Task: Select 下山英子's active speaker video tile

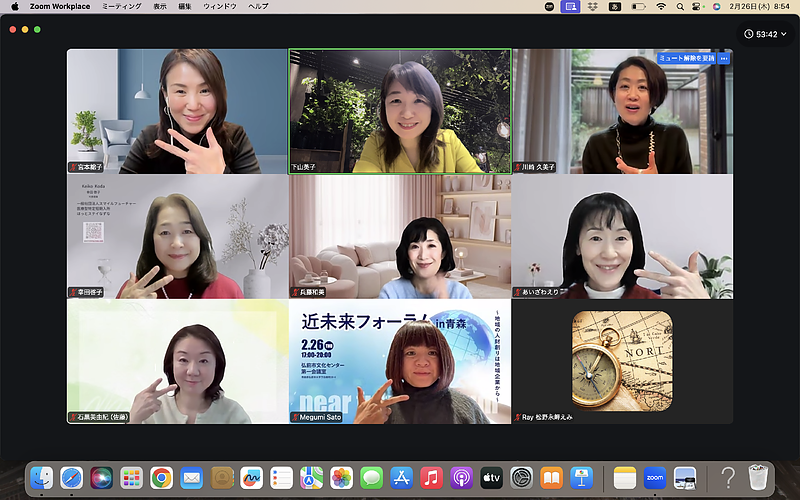Action: [400, 111]
